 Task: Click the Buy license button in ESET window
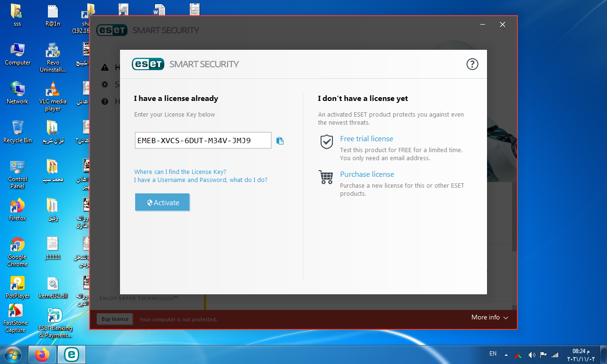click(x=115, y=319)
